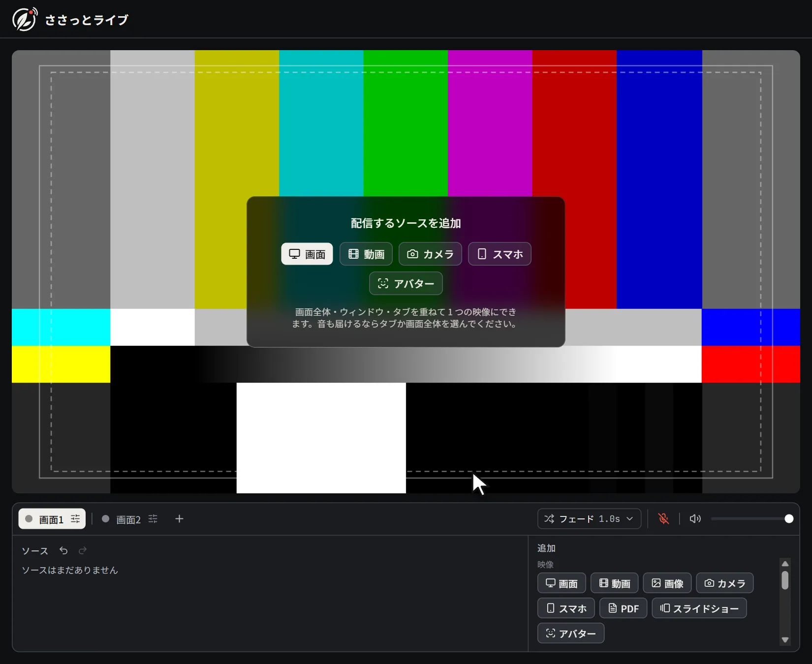Click the ささっとライブ title text
812x664 pixels.
(87, 20)
